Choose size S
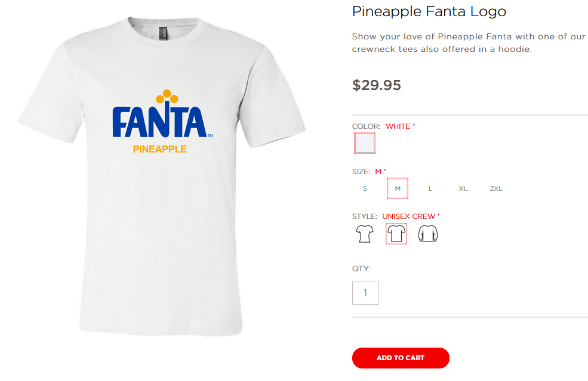The height and width of the screenshot is (381, 588). [365, 188]
